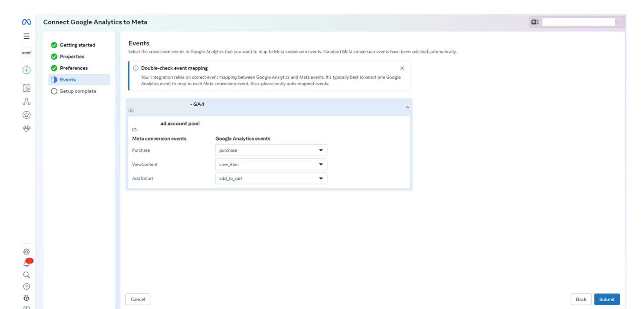Click the half-filled progress icon beside Events
644x309 pixels.
[54, 80]
